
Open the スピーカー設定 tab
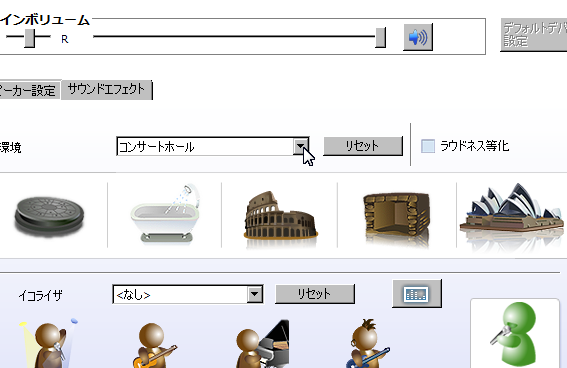(x=29, y=90)
